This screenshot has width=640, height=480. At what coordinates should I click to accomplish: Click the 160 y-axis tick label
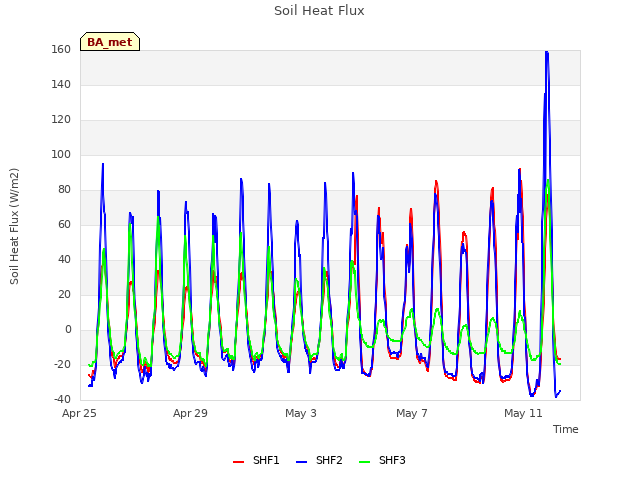(61, 50)
